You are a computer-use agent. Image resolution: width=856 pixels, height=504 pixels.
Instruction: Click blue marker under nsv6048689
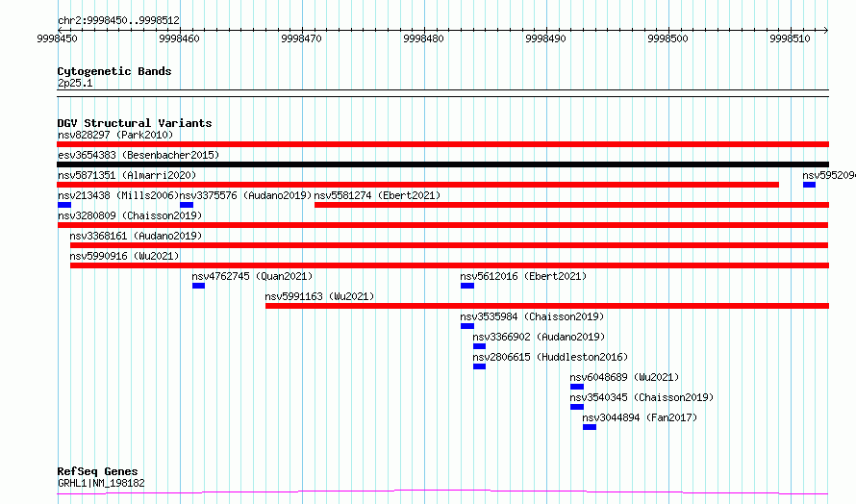pyautogui.click(x=577, y=387)
